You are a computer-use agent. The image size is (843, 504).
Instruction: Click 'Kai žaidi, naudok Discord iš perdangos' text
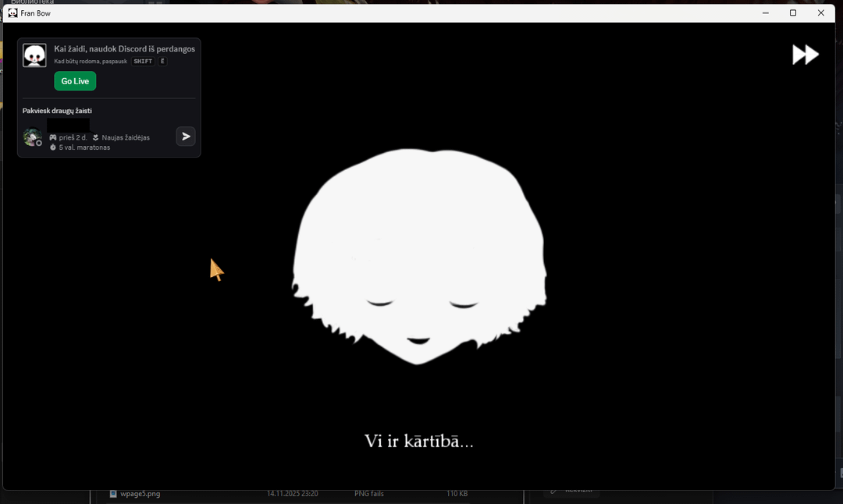click(x=124, y=49)
